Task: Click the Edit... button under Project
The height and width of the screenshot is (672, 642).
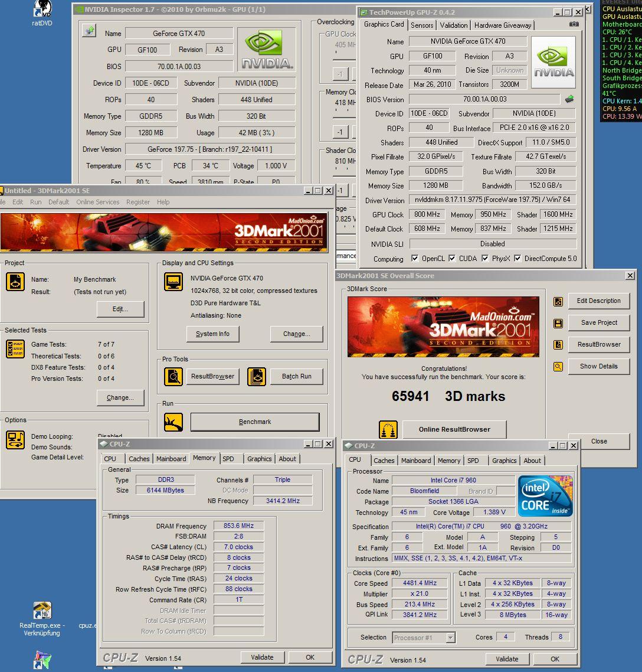Action: coord(120,309)
